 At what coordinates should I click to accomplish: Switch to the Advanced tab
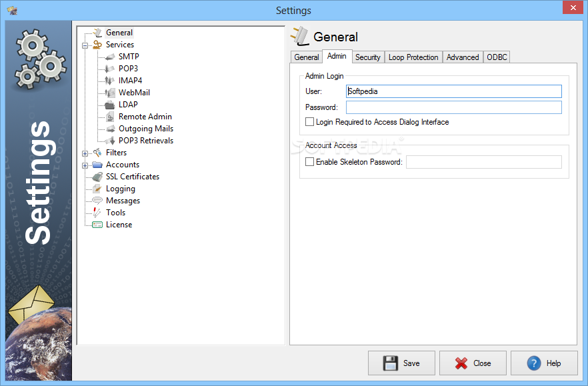463,57
